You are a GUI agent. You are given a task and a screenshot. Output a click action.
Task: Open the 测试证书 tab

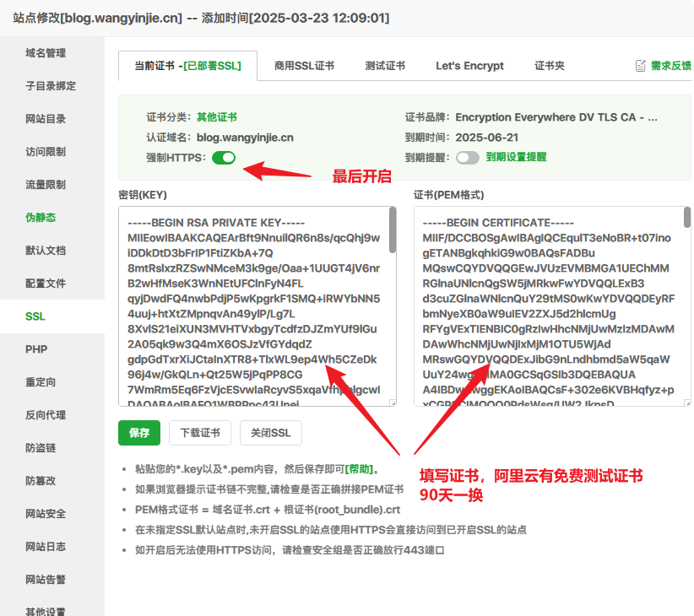point(385,66)
